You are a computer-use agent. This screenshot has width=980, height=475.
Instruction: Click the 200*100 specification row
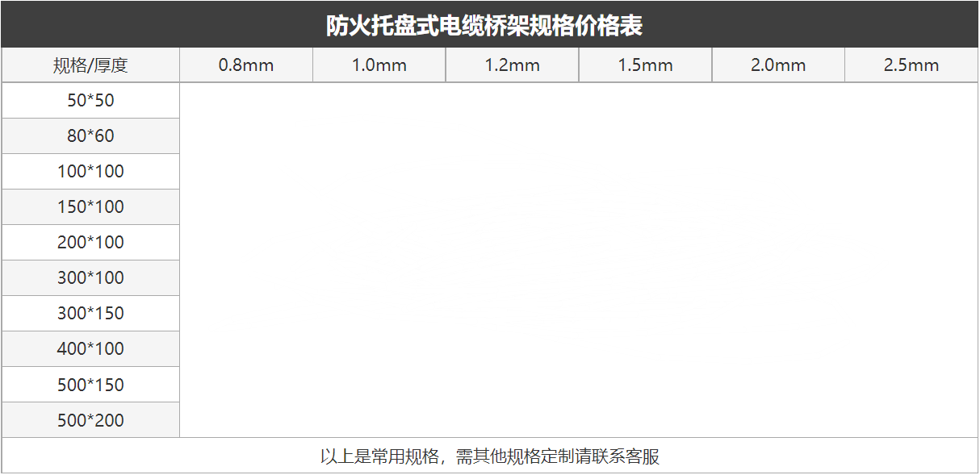90,243
